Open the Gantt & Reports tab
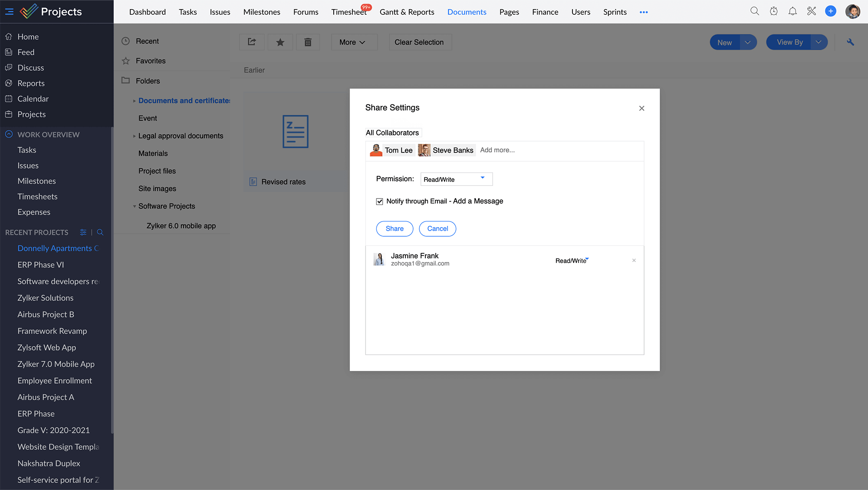Screen dimensions: 868x490 pos(407,12)
